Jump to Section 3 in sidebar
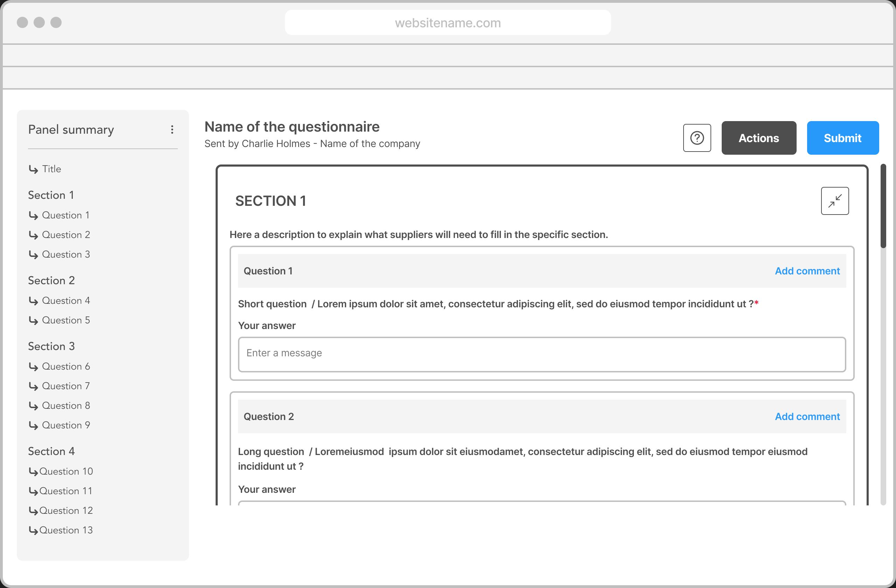 click(51, 346)
